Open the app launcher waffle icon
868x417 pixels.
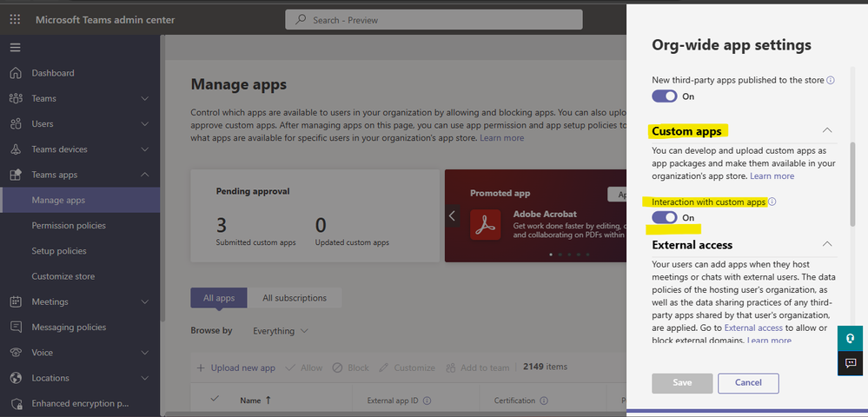click(15, 20)
